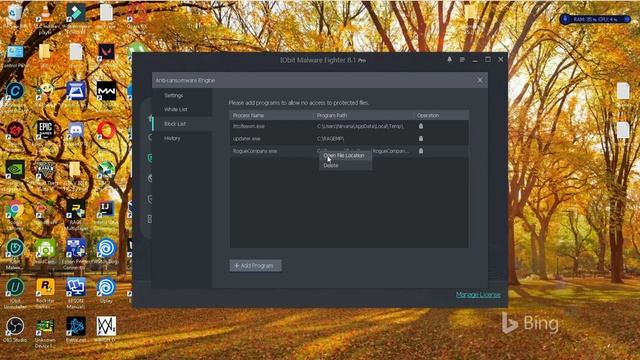Click trash icon for RogueCompany.exe row

(421, 151)
